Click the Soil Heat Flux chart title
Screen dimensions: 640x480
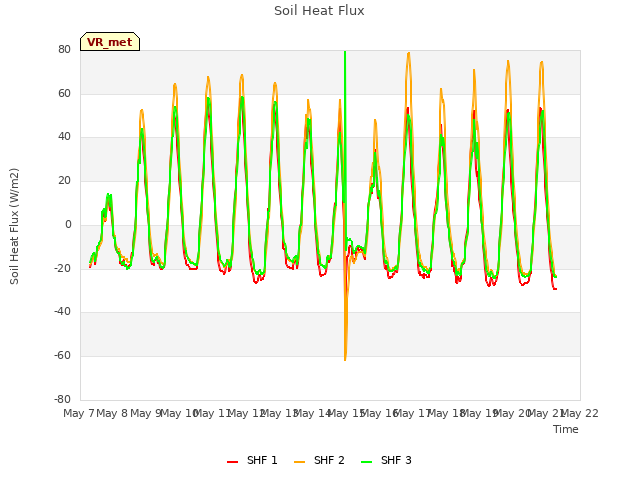pos(319,11)
